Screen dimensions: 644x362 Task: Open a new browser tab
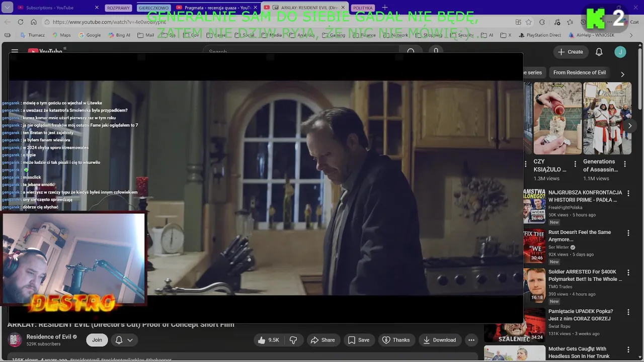point(385,8)
